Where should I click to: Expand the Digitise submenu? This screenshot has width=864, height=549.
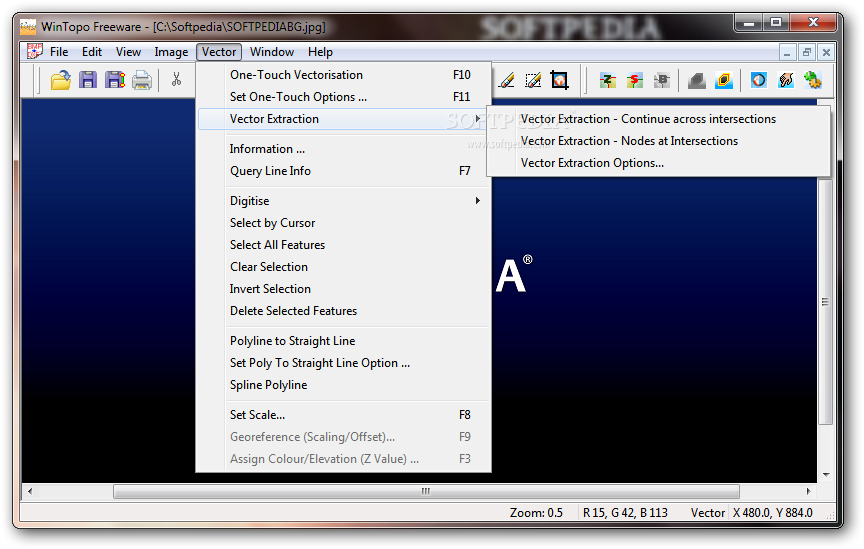(x=344, y=201)
